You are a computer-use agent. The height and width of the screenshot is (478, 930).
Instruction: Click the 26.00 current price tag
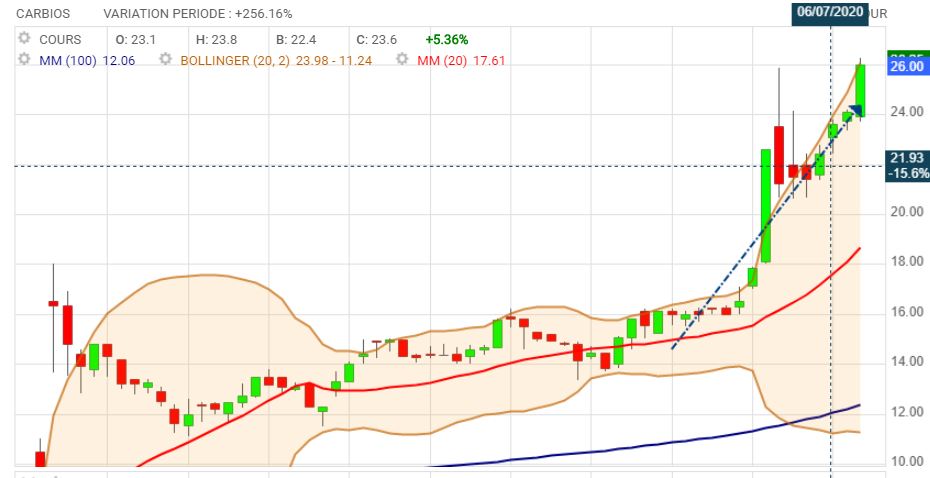coord(907,67)
